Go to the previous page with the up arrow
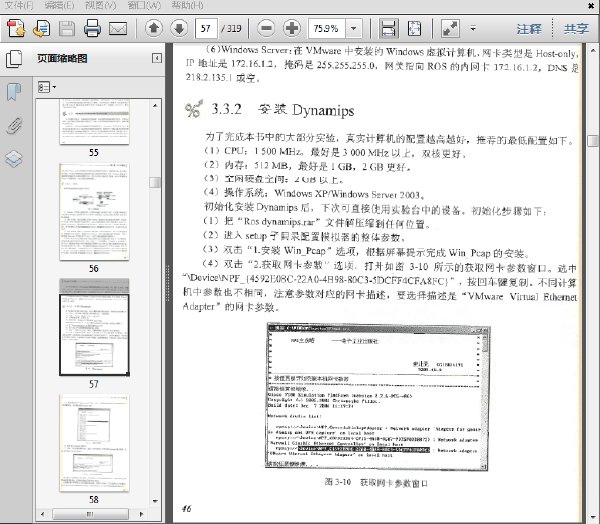 [x=153, y=27]
